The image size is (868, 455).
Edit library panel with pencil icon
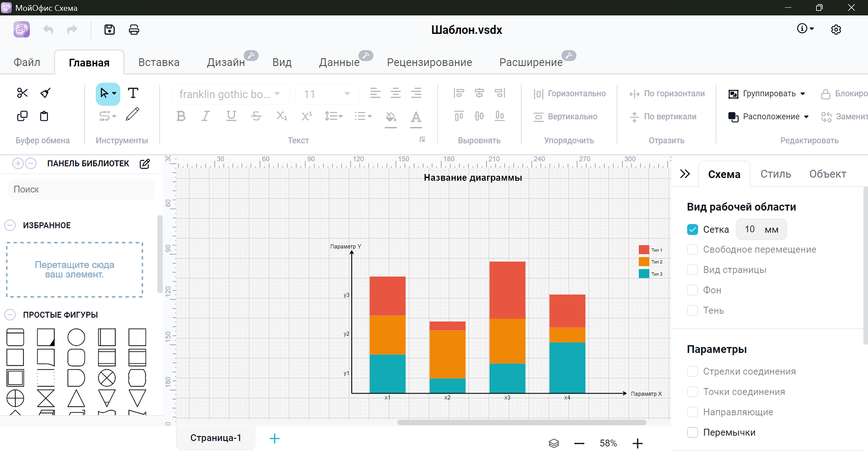pos(145,164)
